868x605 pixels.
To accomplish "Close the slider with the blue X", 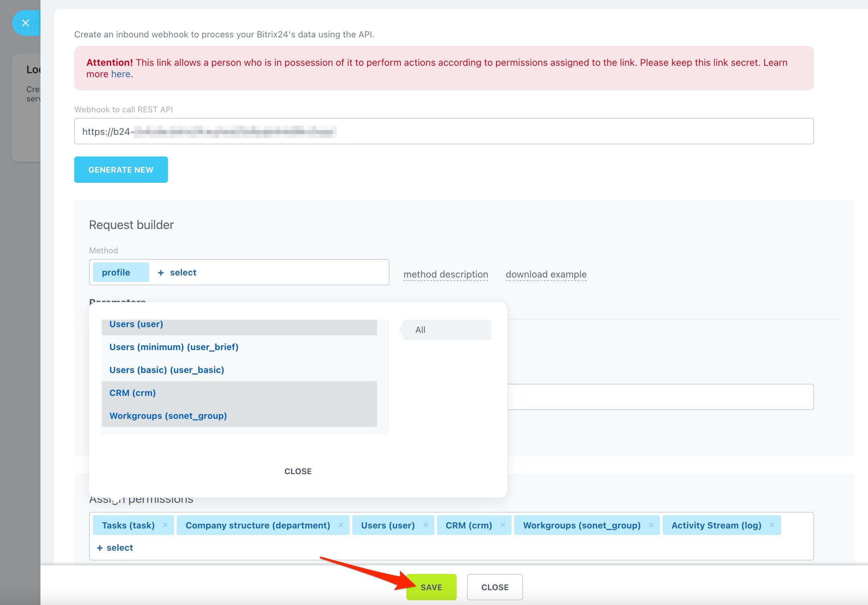I will click(x=25, y=23).
